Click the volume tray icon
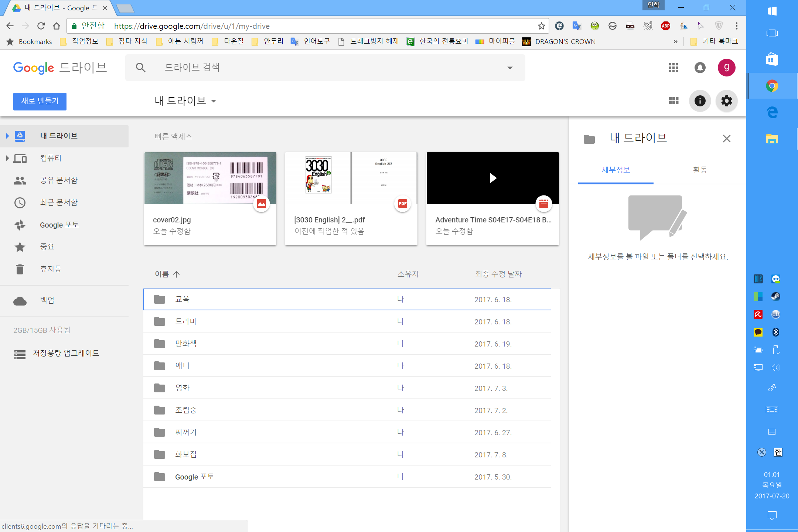Screen dimensions: 798x532 click(775, 368)
